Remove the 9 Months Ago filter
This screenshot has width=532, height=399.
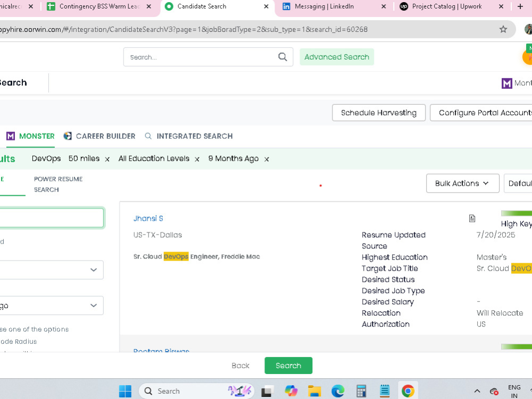click(267, 159)
